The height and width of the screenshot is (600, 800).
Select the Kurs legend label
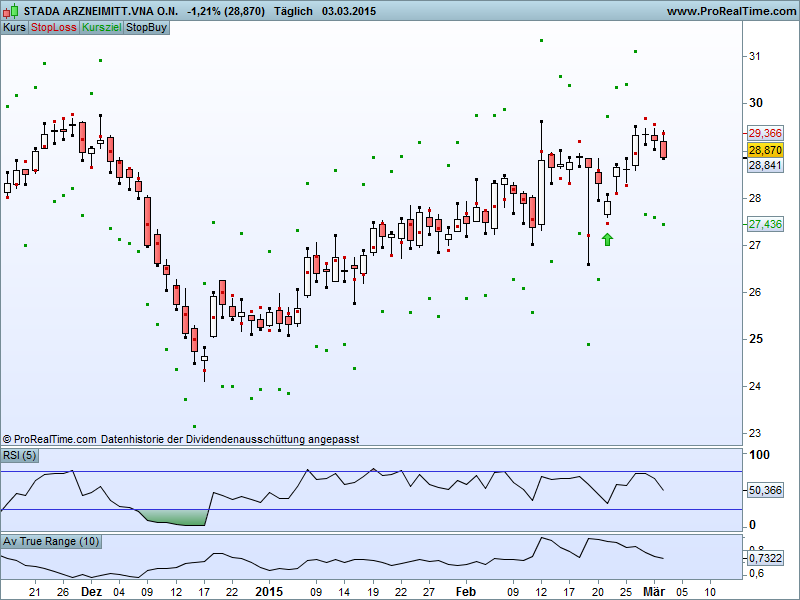(14, 27)
